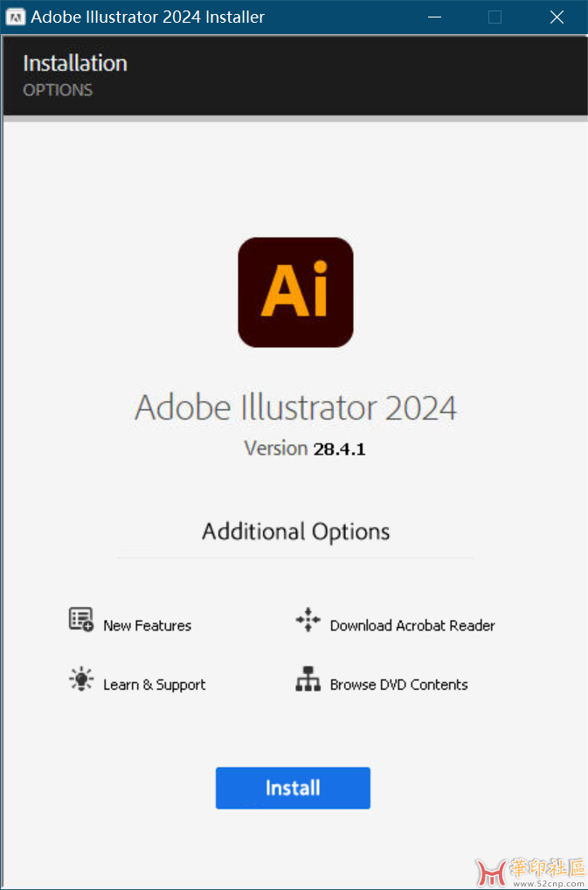Click the Additional Options heading
This screenshot has height=890, width=588.
coord(296,532)
